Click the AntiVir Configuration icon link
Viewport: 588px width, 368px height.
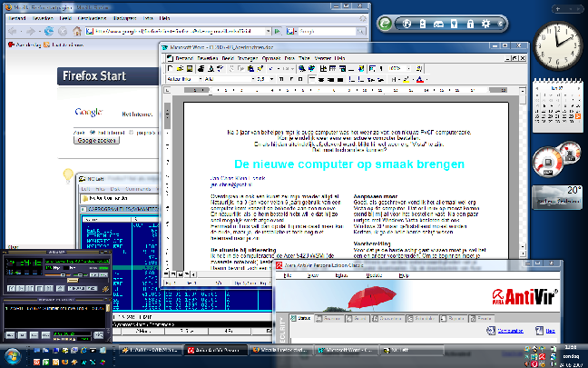coord(491,331)
